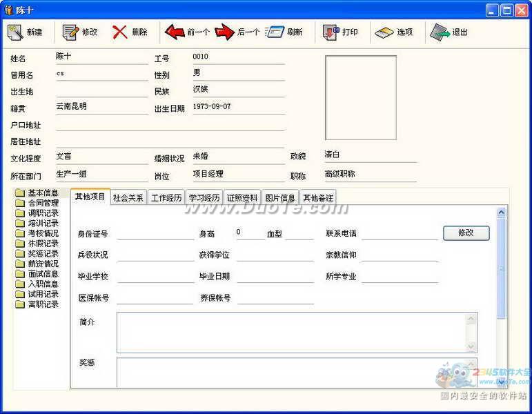Viewport: 532px width, 414px height.
Task: Click the 退出 (Exit) toolbar icon
Action: coord(440,32)
